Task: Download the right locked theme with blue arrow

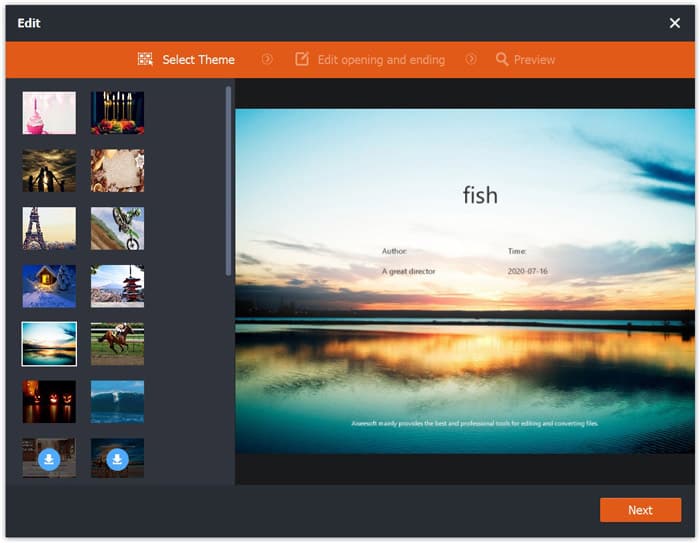Action: [117, 459]
